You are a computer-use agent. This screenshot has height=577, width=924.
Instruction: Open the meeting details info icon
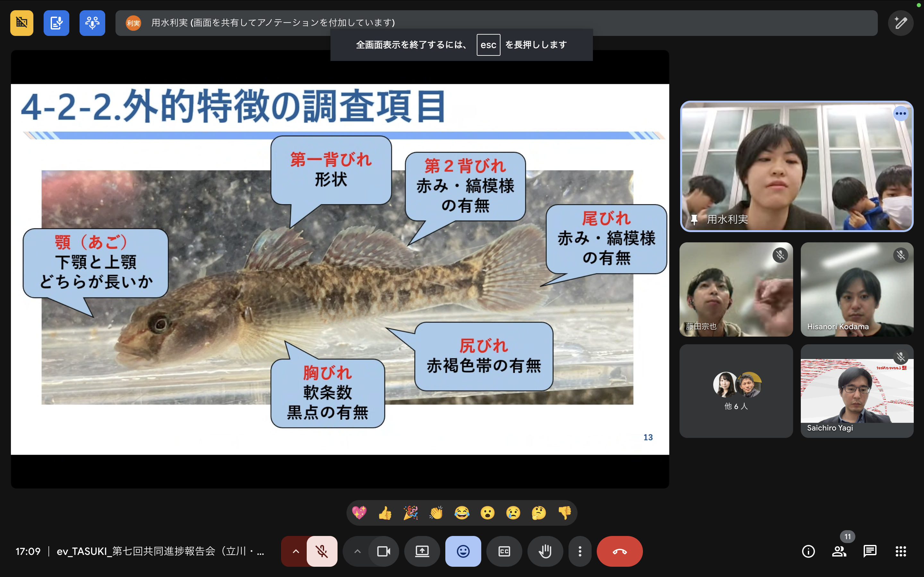(808, 551)
